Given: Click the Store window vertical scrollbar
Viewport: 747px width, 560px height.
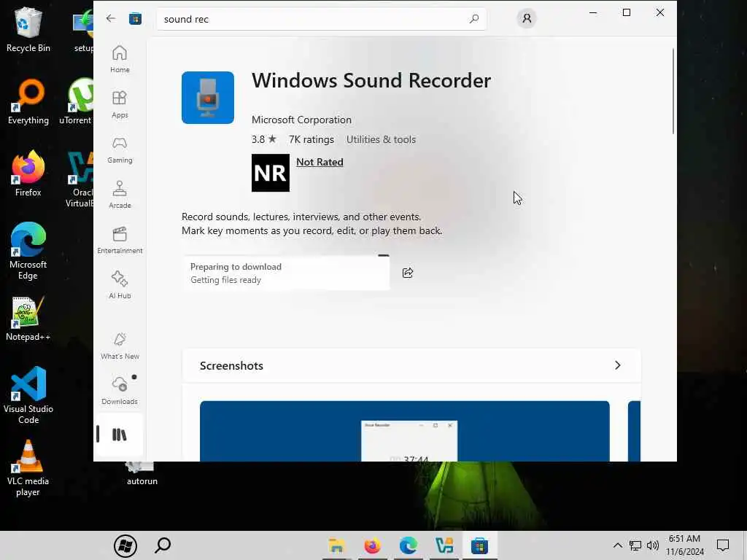Looking at the screenshot, I should click(x=673, y=91).
